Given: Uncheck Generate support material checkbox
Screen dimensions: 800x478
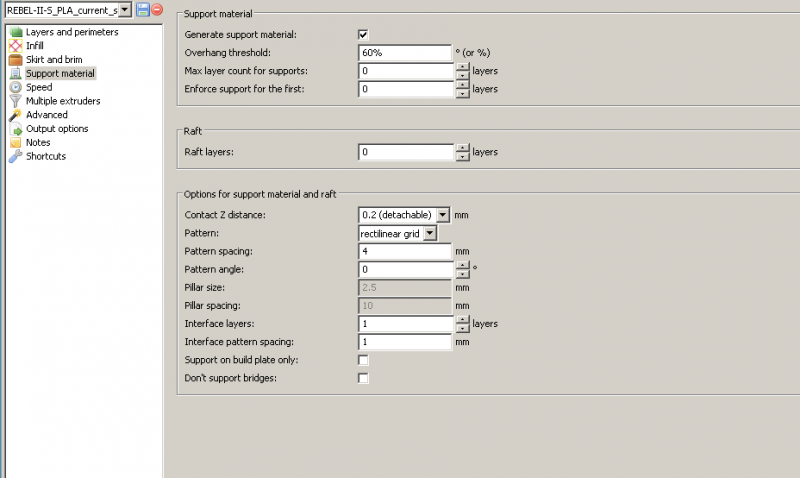Looking at the screenshot, I should [x=363, y=35].
